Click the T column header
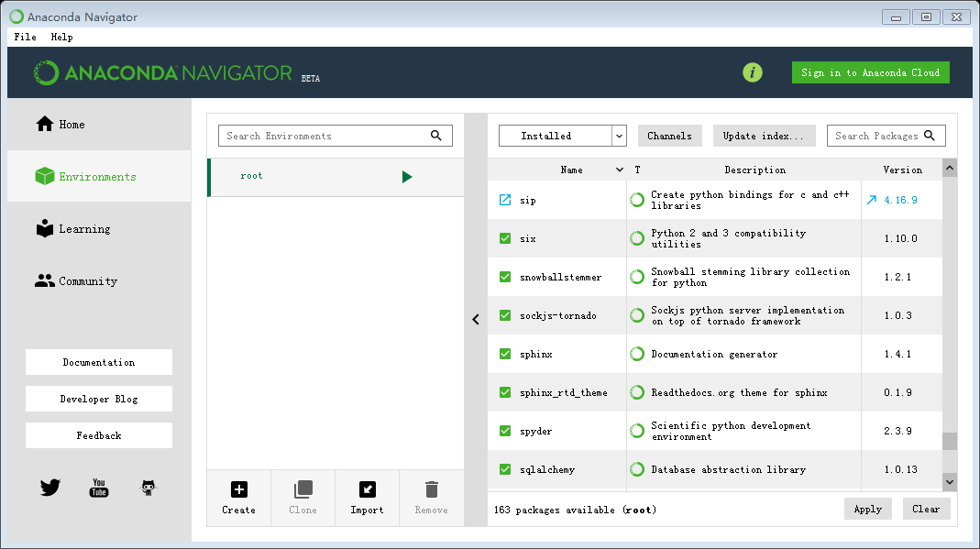 pos(637,170)
